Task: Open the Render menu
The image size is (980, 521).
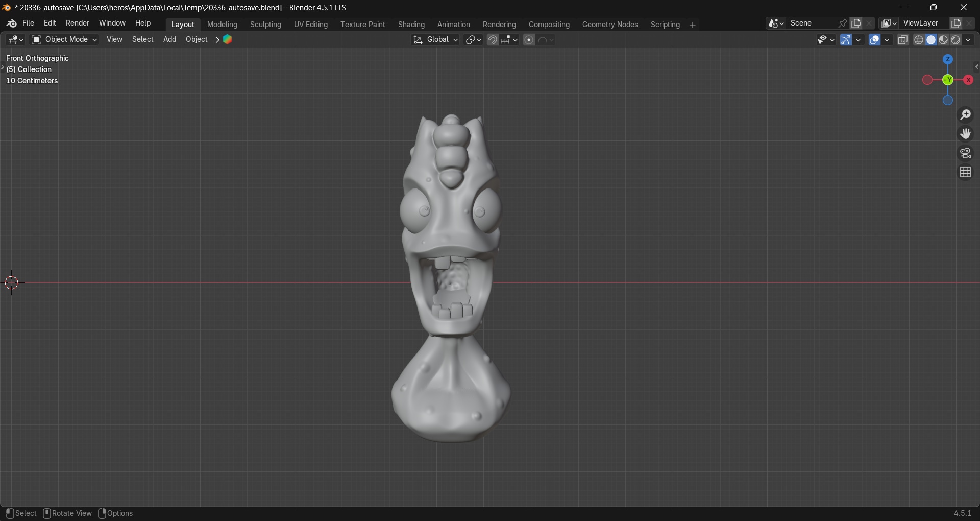Action: (78, 23)
